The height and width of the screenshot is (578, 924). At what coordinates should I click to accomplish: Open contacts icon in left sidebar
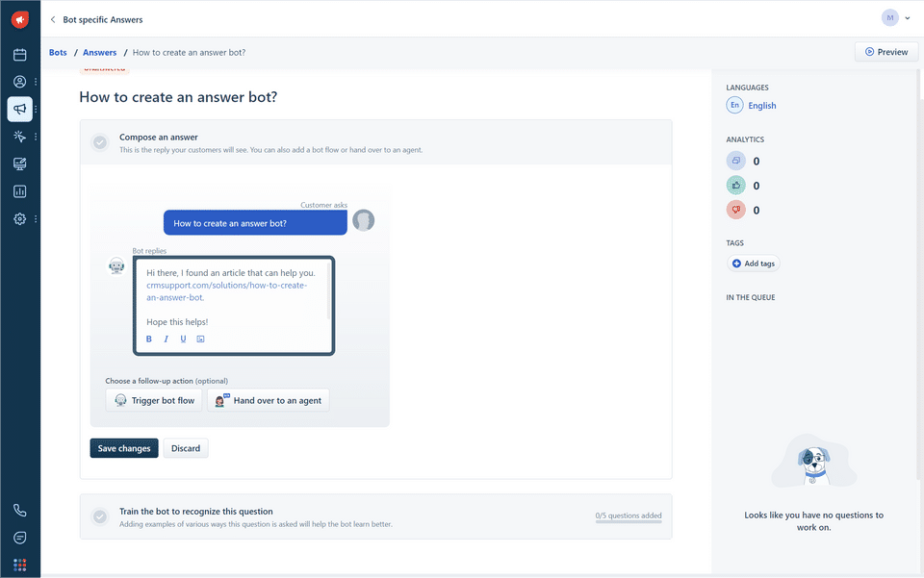(x=19, y=83)
